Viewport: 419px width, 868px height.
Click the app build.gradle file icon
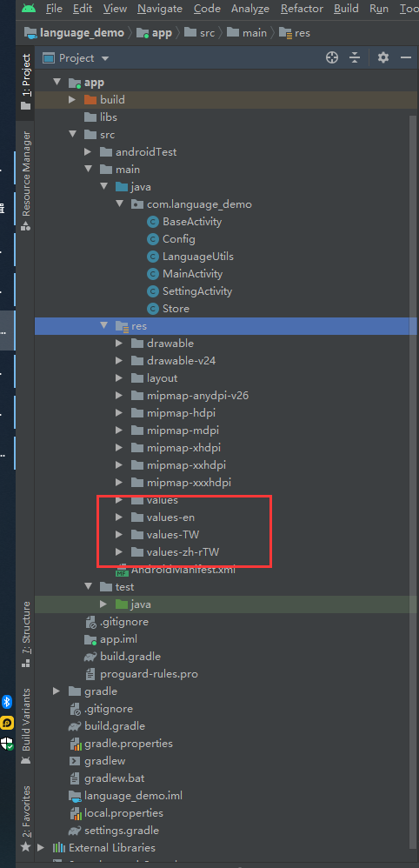(90, 657)
